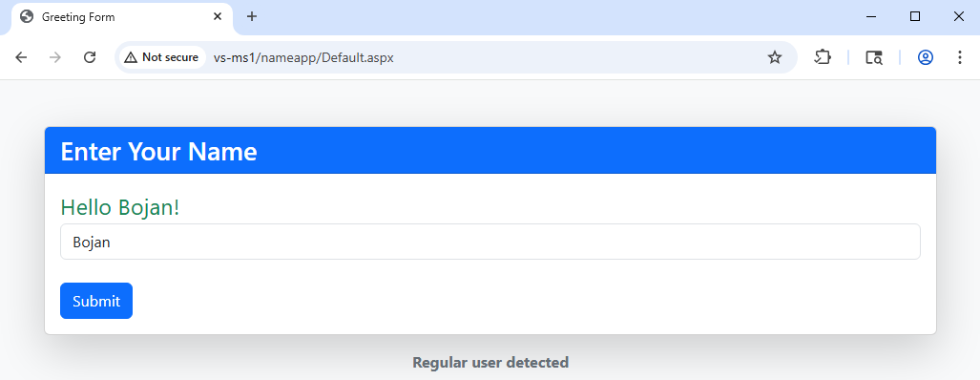Screen dimensions: 980x380
Task: Reload the current page
Action: 90,57
